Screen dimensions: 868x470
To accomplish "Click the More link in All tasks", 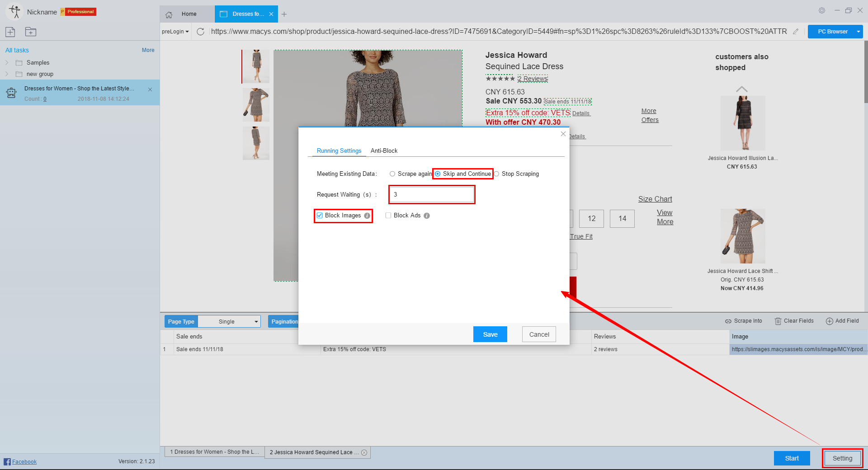I will 148,50.
